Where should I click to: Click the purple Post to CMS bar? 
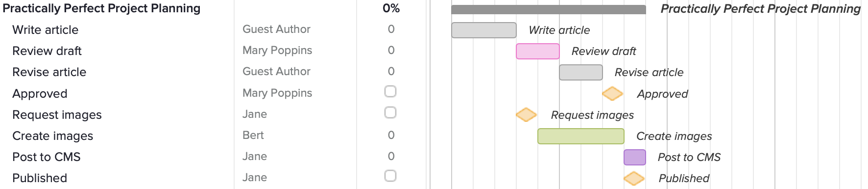pos(635,157)
